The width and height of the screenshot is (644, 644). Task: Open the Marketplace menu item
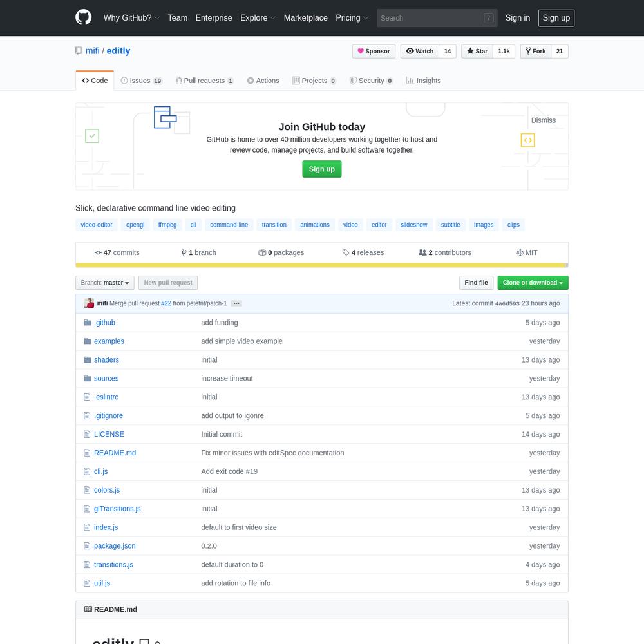click(305, 18)
